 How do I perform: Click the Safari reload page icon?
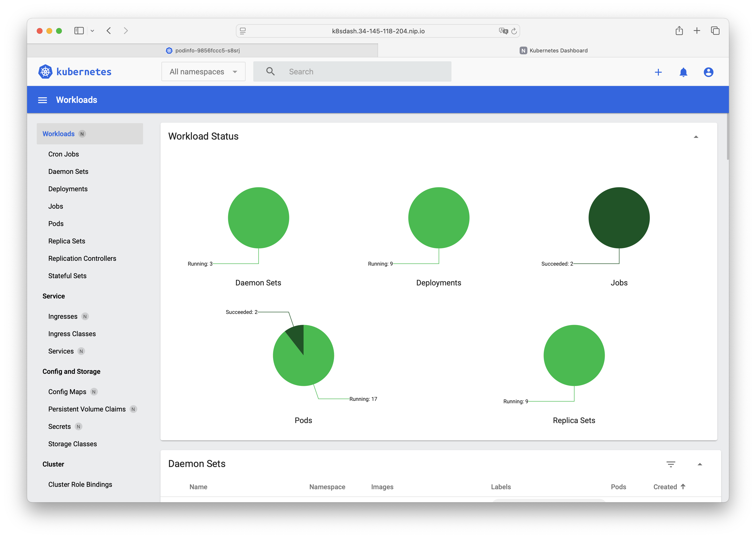pos(514,31)
